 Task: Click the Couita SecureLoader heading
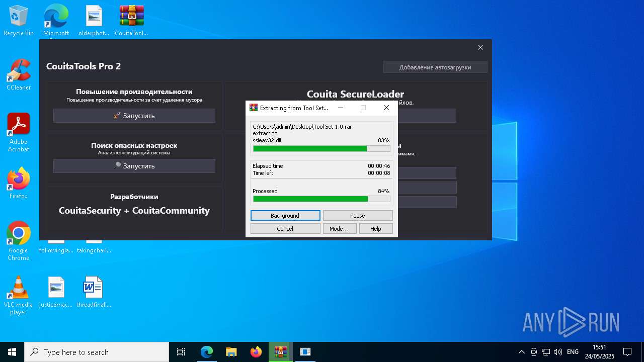pyautogui.click(x=356, y=94)
